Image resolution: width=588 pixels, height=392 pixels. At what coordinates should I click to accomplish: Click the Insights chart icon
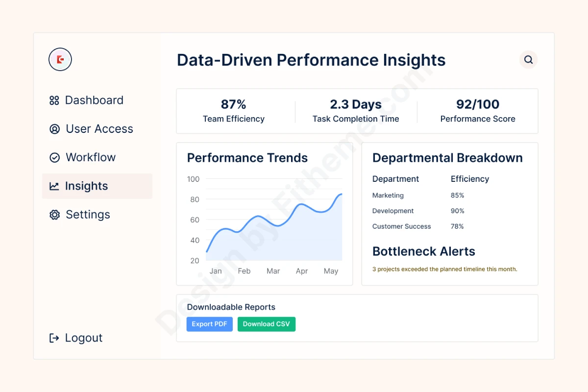[x=54, y=186]
